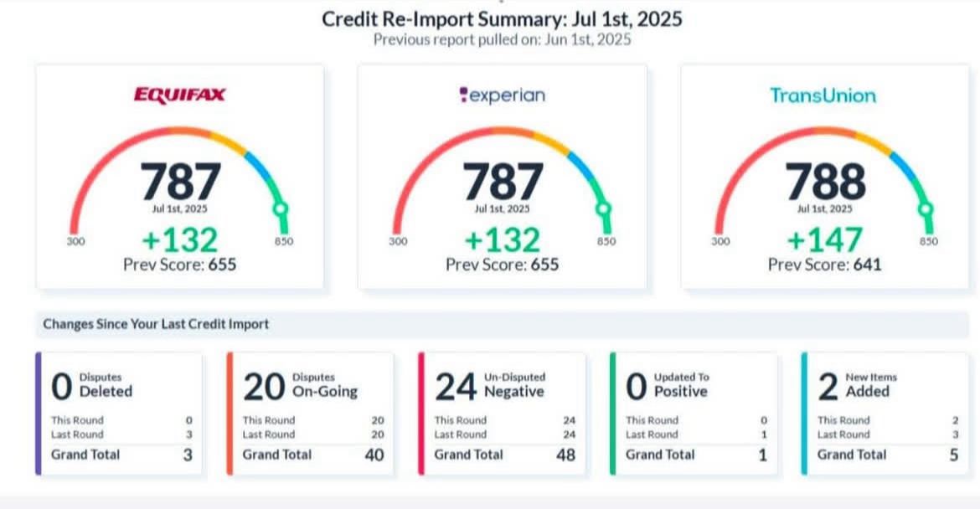Viewport: 980px width, 509px height.
Task: Click the TransUnion logo
Action: click(x=823, y=95)
